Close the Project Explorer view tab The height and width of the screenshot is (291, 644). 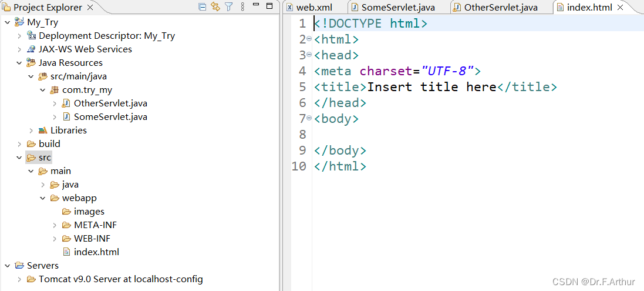click(x=90, y=8)
